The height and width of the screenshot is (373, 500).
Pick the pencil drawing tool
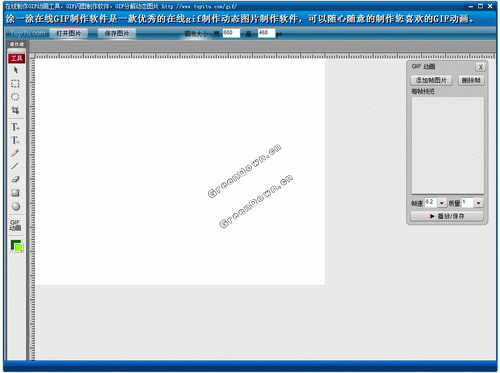[x=15, y=153]
